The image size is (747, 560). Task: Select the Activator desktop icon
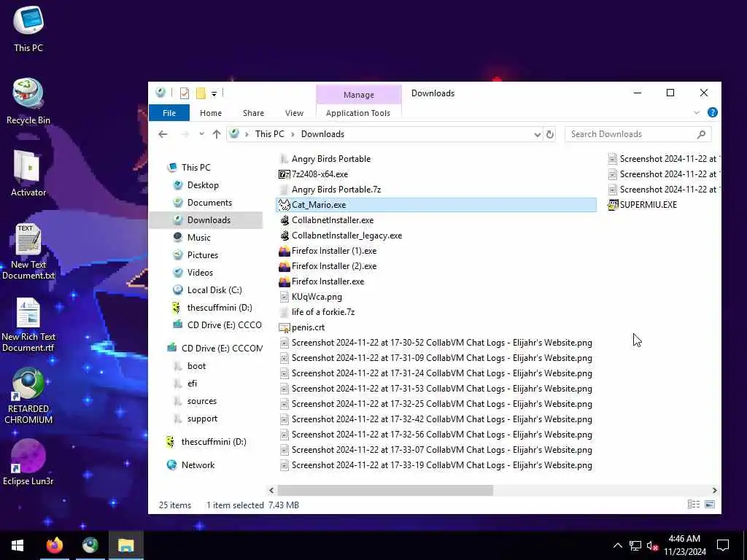[x=28, y=174]
